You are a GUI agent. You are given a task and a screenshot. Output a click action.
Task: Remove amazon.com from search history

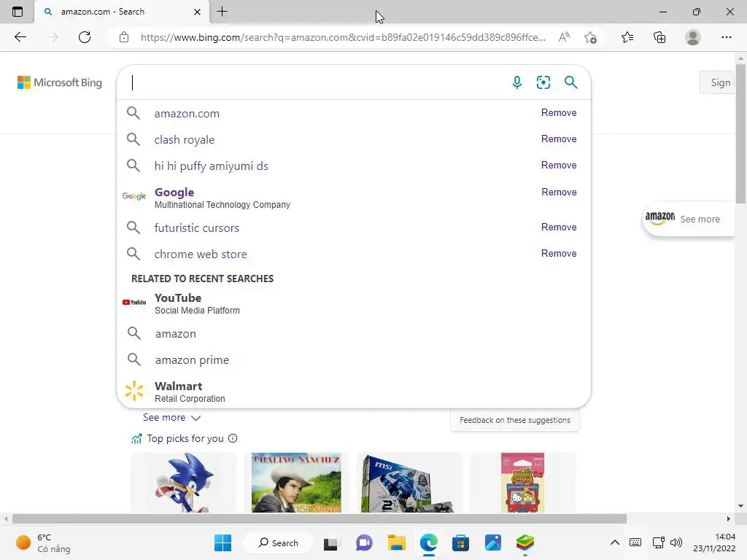pos(559,113)
